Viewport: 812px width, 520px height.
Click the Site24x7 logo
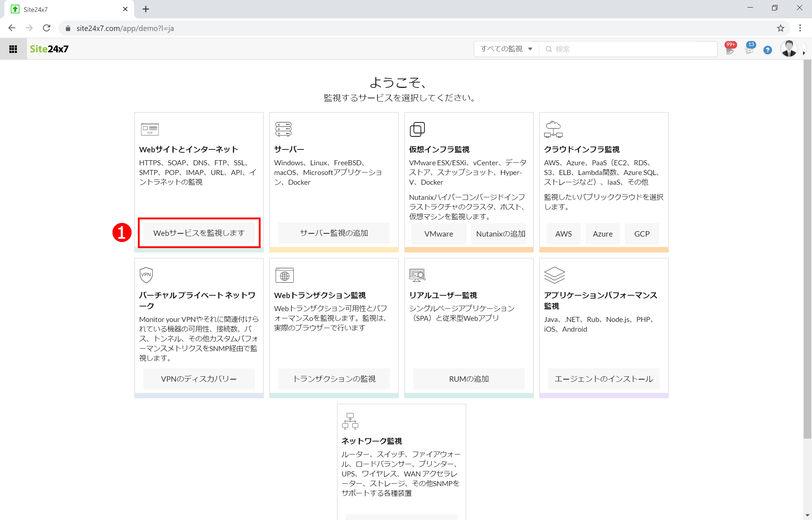[49, 49]
